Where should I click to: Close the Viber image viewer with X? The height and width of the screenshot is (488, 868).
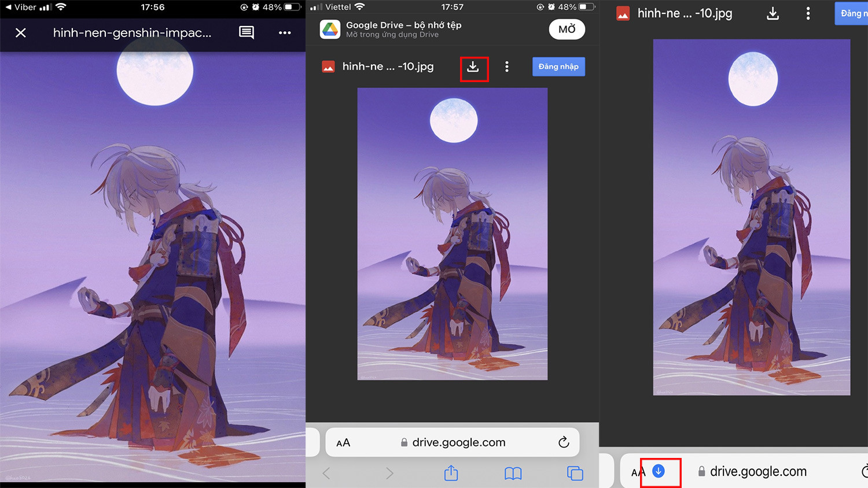[21, 33]
